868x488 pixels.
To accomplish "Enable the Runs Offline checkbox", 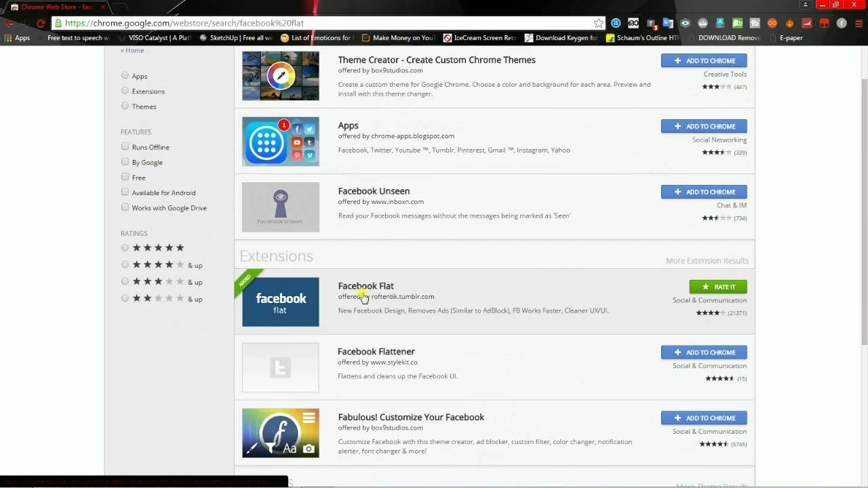I will pyautogui.click(x=125, y=146).
